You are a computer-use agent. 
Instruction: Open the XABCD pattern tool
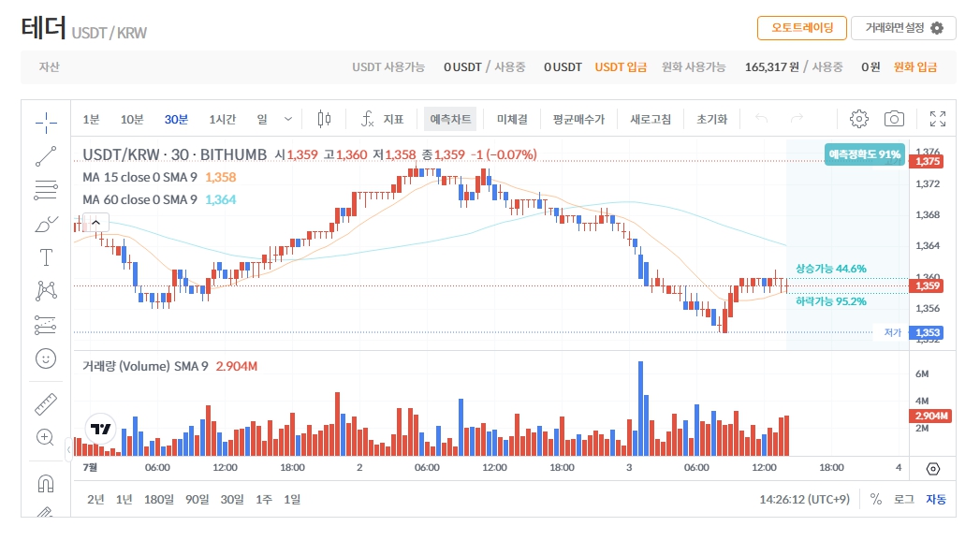46,290
